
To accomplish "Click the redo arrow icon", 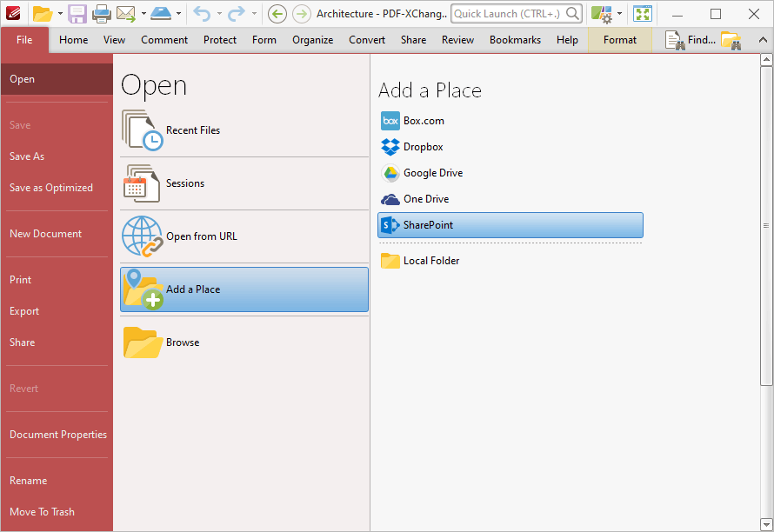I will coord(237,14).
